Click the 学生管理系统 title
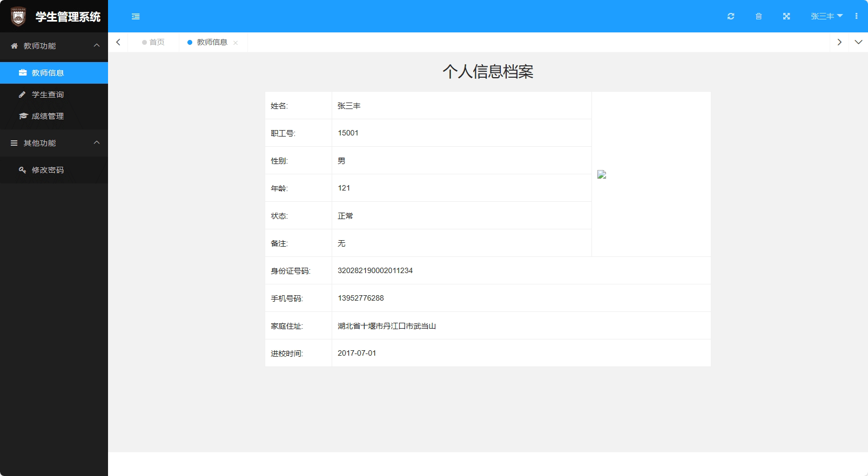The width and height of the screenshot is (868, 476). 68,17
